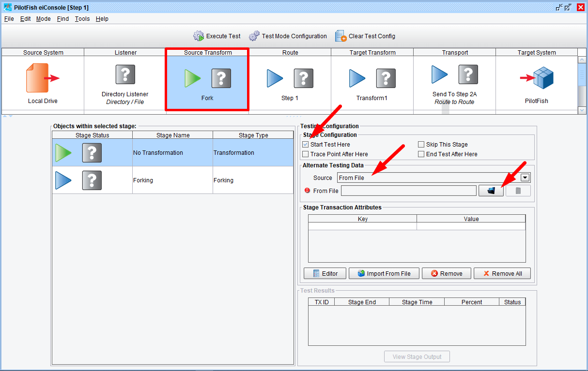The width and height of the screenshot is (588, 371).
Task: Click the question-mark icon in Fork stage
Action: 221,78
